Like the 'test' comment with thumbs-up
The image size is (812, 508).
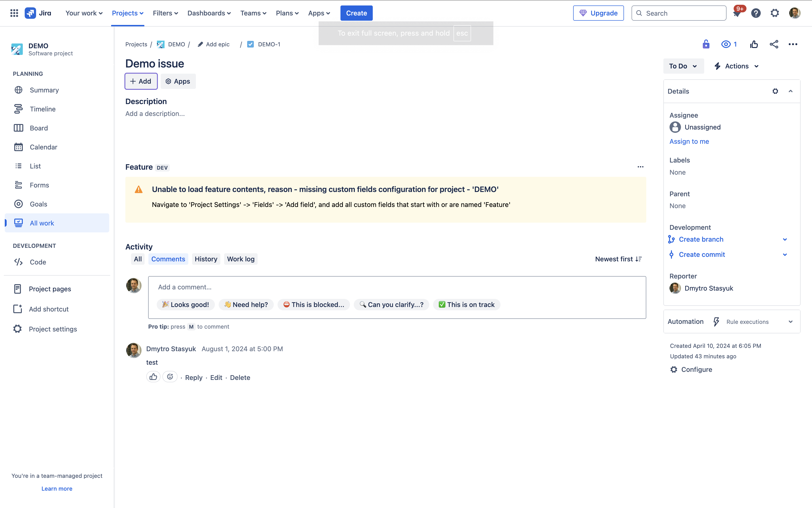(153, 377)
